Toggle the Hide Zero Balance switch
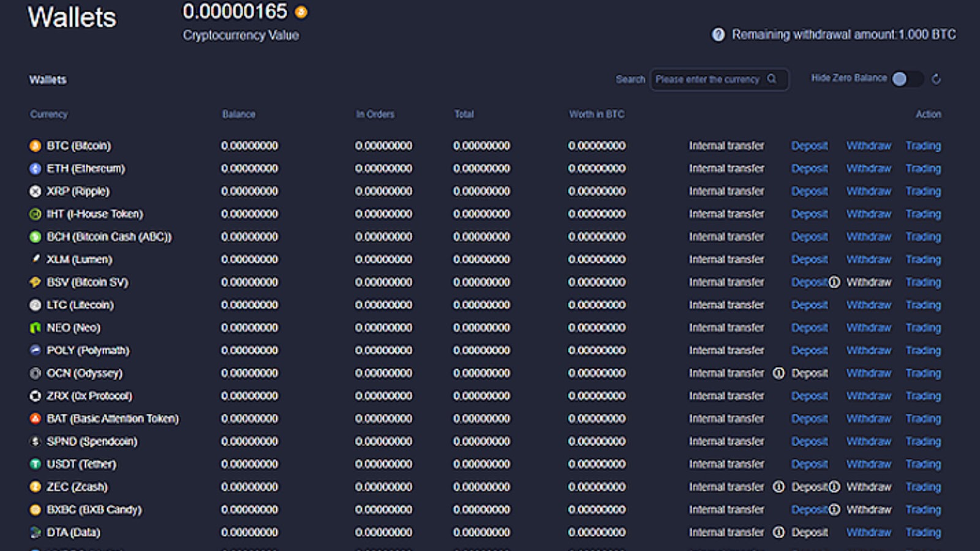980x551 pixels. [907, 79]
